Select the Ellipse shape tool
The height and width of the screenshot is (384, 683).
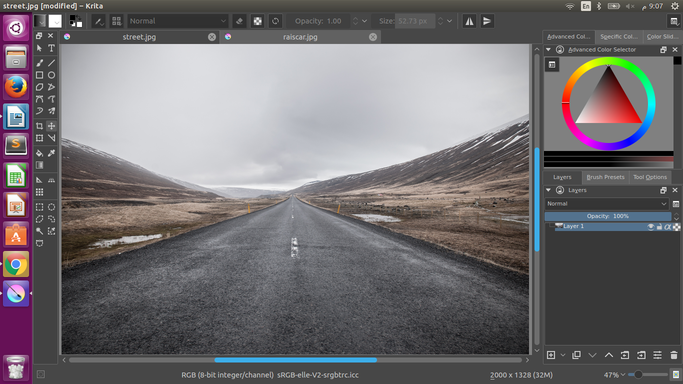click(x=51, y=75)
